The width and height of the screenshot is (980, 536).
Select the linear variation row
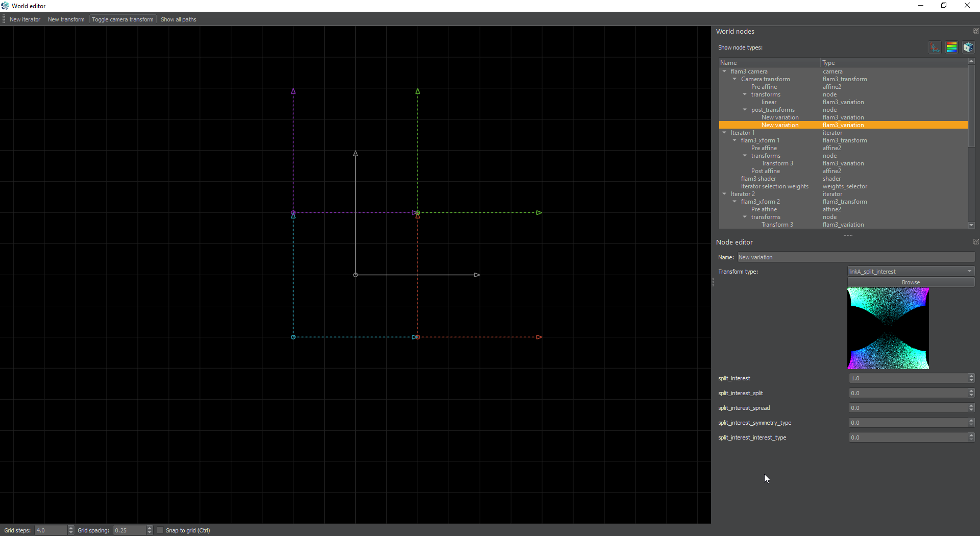pos(843,102)
